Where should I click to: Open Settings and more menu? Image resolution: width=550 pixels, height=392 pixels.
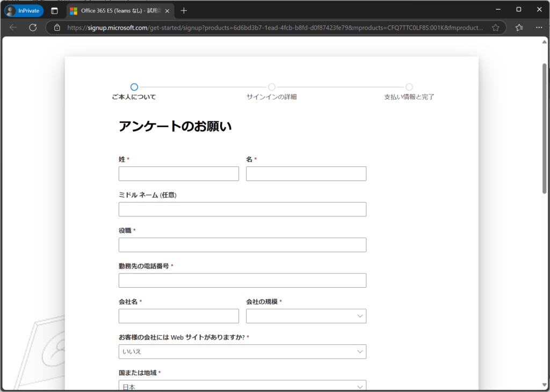tap(539, 27)
